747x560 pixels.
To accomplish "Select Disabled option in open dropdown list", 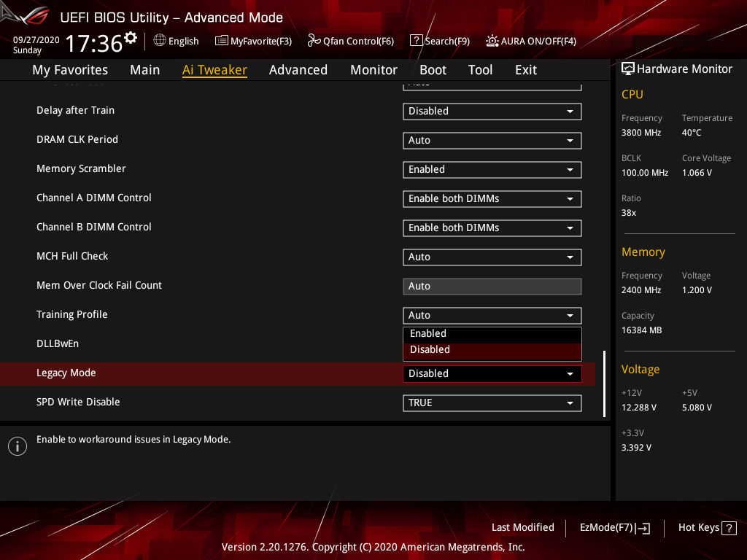I will click(x=492, y=350).
